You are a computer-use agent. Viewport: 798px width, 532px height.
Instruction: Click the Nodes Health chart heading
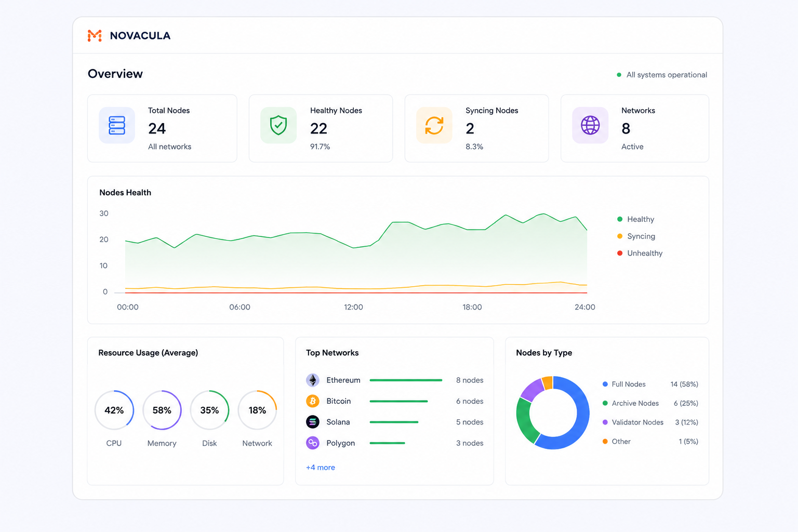pyautogui.click(x=125, y=192)
